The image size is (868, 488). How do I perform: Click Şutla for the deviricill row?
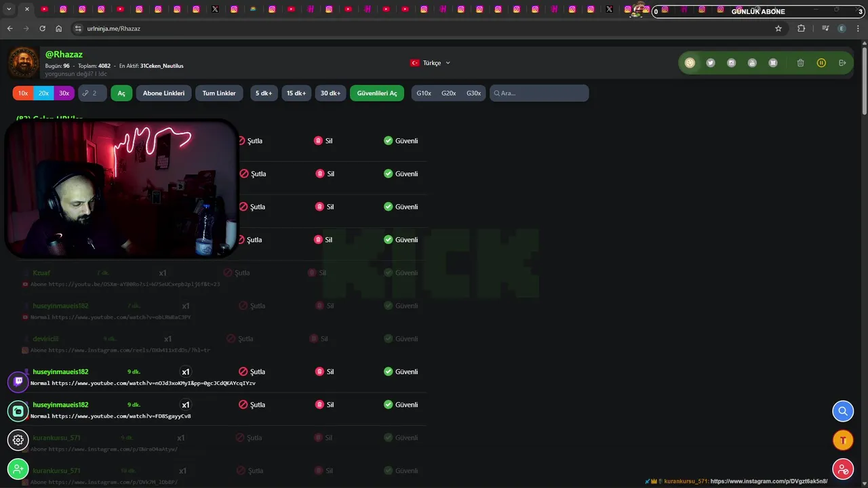(x=239, y=339)
